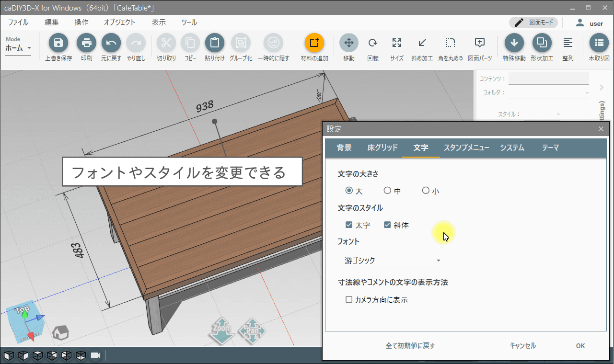Open the ファイル menu

coord(18,23)
